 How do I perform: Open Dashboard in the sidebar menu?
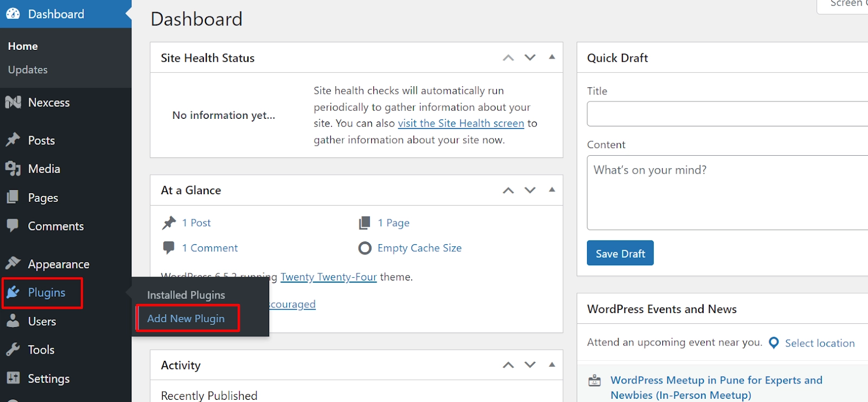(66, 14)
